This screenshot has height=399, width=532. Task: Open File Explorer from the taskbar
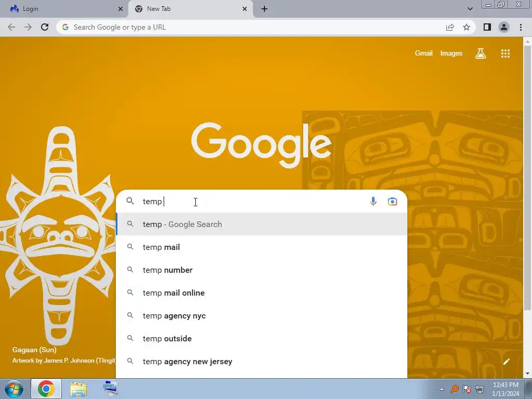tap(78, 389)
